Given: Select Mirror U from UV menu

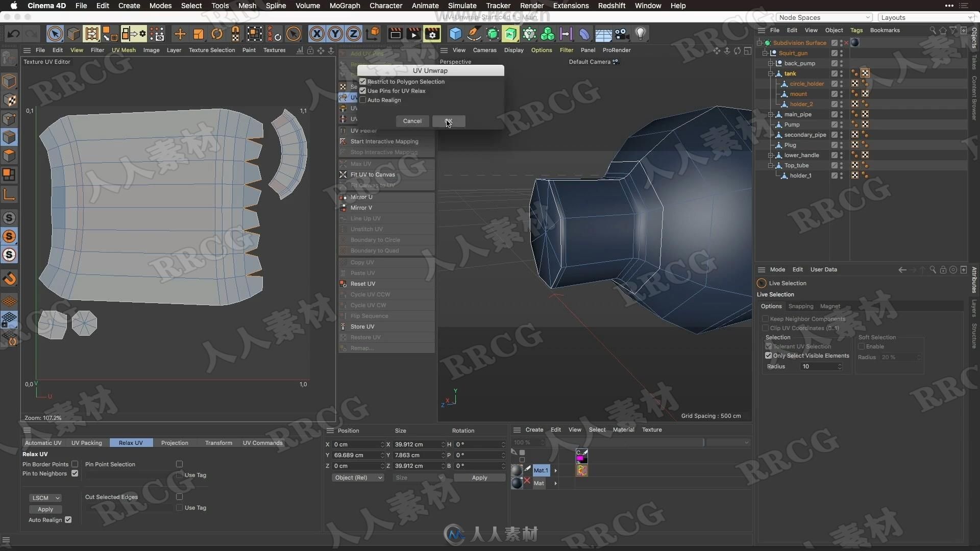Looking at the screenshot, I should 361,196.
